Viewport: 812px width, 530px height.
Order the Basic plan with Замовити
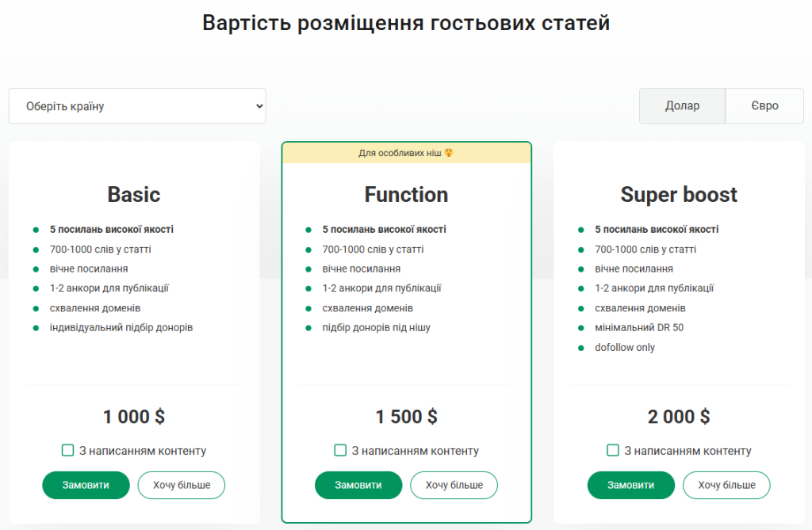coord(86,485)
